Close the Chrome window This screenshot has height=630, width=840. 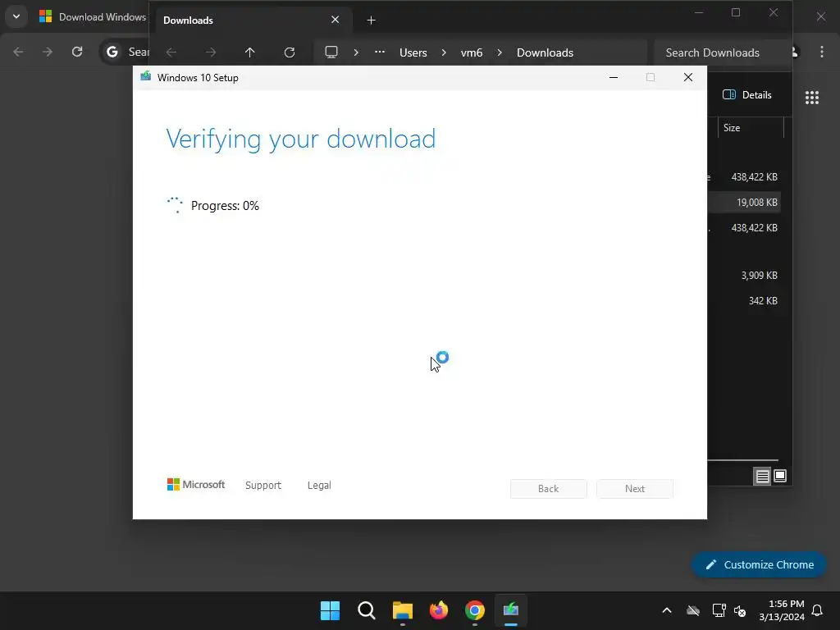tap(820, 16)
